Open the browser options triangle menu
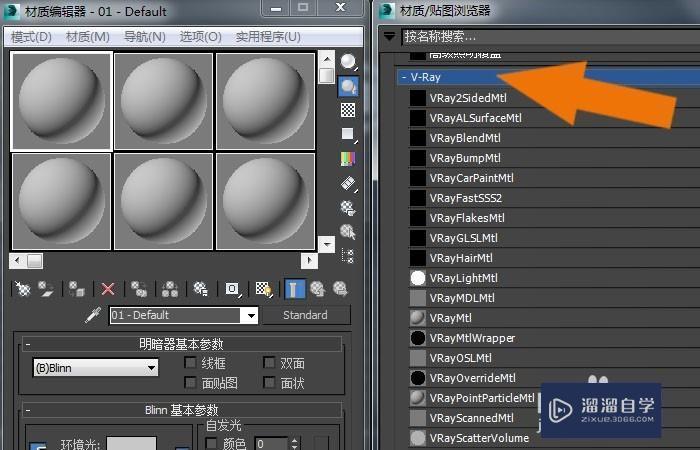700x450 pixels. pyautogui.click(x=390, y=37)
